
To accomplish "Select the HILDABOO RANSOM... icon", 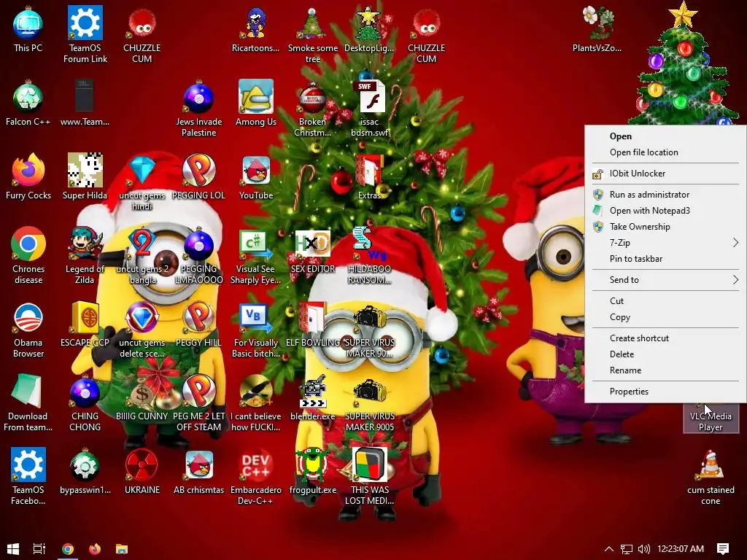I will (x=369, y=256).
